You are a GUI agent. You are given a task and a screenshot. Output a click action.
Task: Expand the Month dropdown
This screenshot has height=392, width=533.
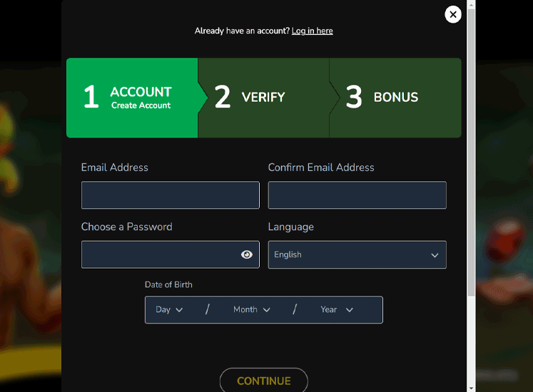[x=252, y=310]
